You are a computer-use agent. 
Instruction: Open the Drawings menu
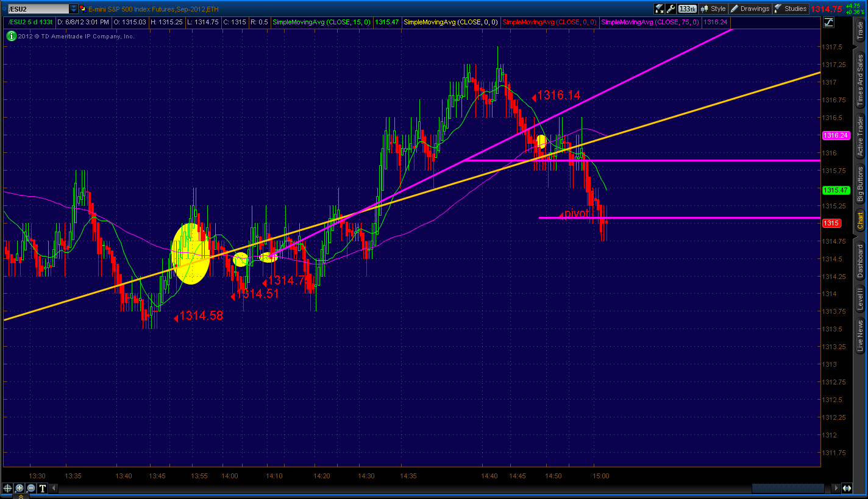[x=750, y=9]
